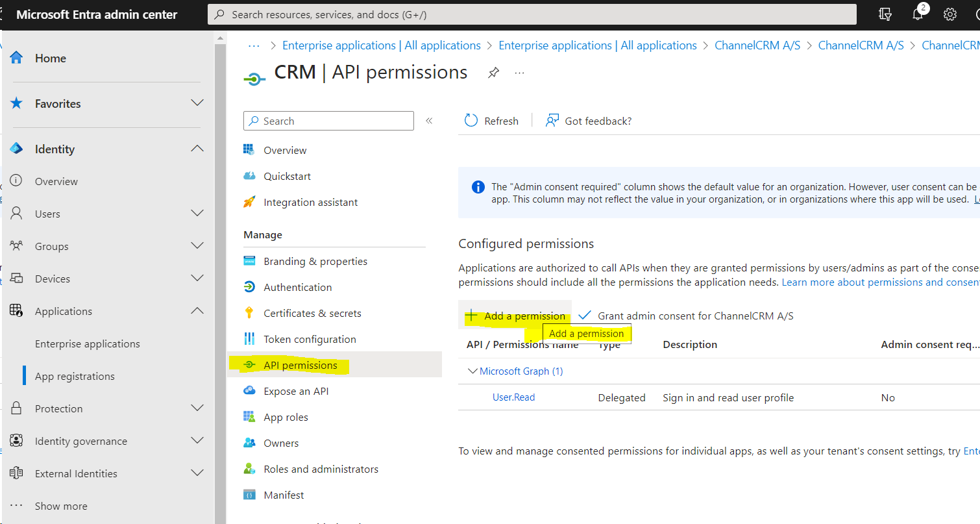Open Roles and administrators
980x524 pixels.
pyautogui.click(x=321, y=469)
